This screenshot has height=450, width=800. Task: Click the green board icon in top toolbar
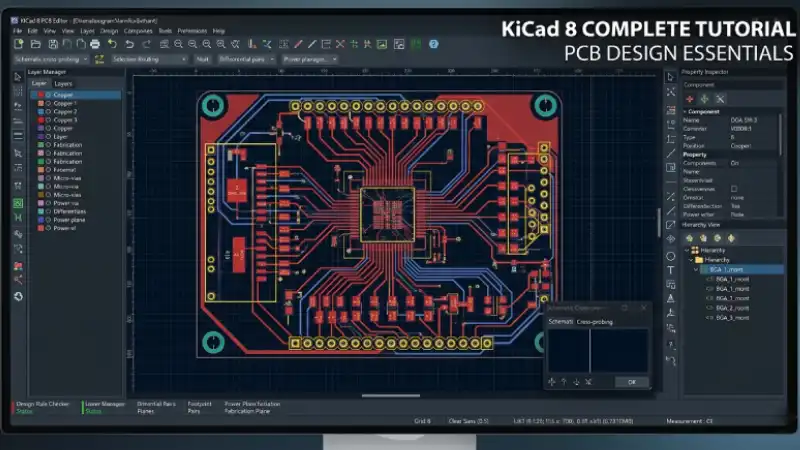pyautogui.click(x=416, y=44)
